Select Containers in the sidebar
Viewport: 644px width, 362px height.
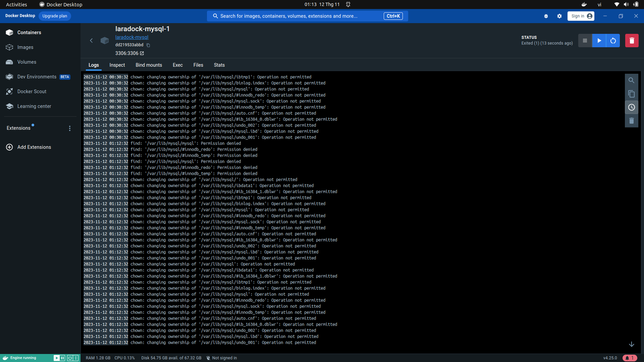tap(29, 32)
